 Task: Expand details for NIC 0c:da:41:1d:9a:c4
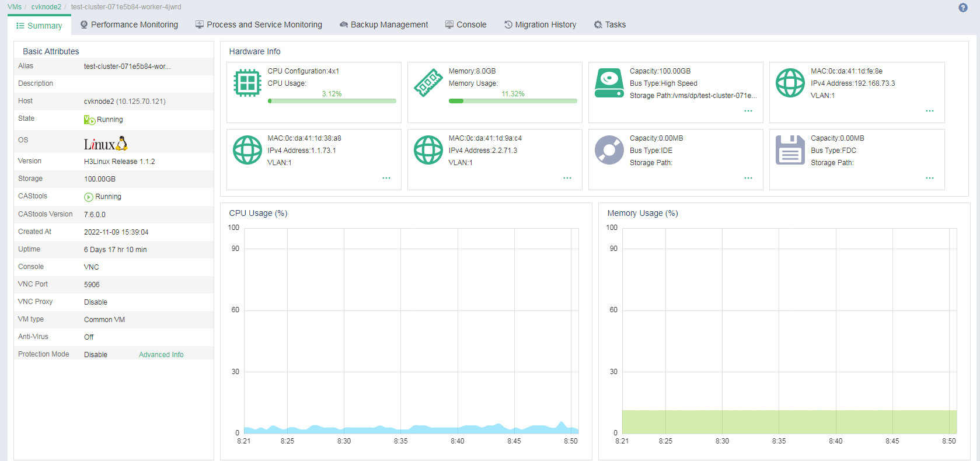click(567, 178)
